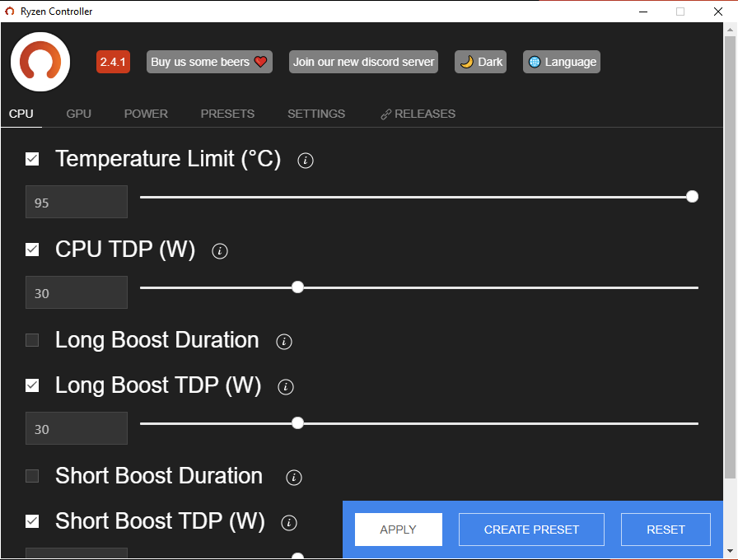Click the Long Boost TDP slider handle
The image size is (738, 560).
click(297, 423)
